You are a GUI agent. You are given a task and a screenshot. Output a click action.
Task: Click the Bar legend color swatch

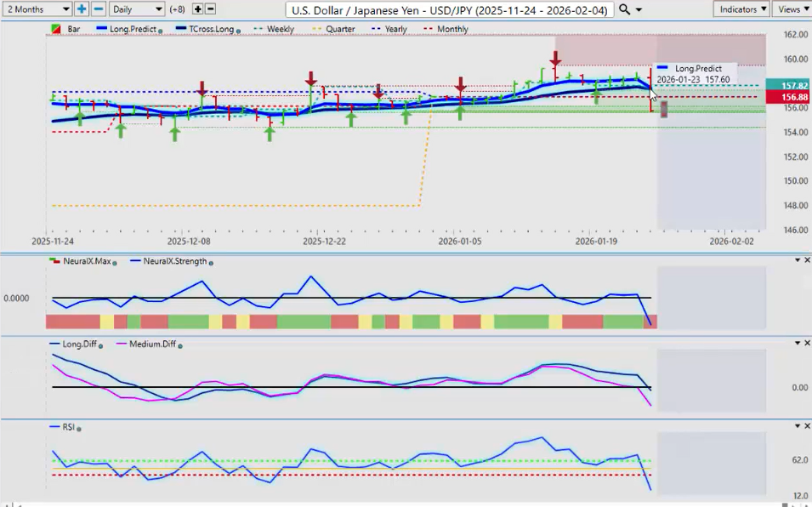pos(56,29)
